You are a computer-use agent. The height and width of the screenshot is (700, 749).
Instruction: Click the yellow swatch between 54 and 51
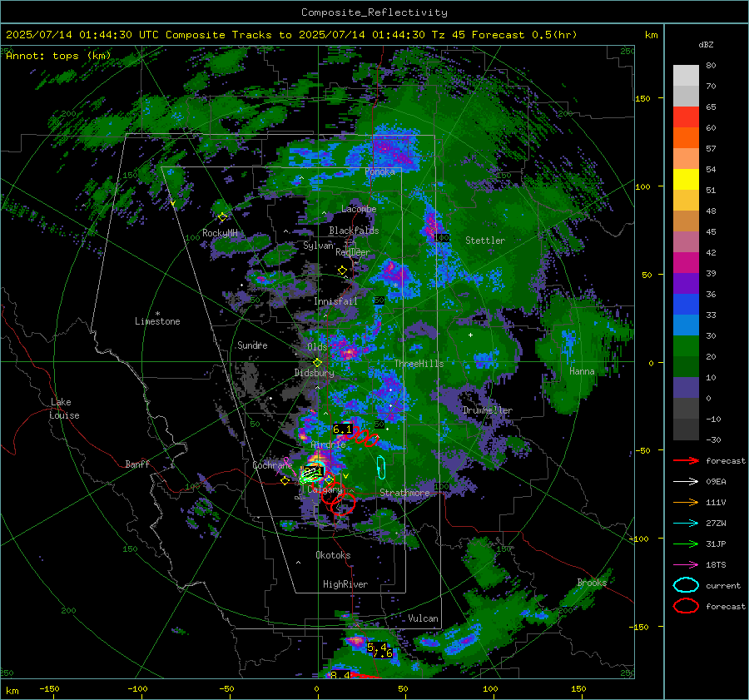click(x=686, y=180)
